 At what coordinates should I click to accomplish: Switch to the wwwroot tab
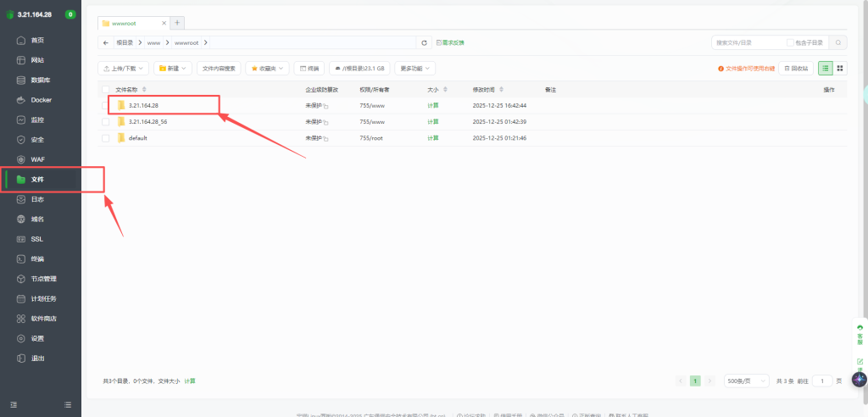133,23
